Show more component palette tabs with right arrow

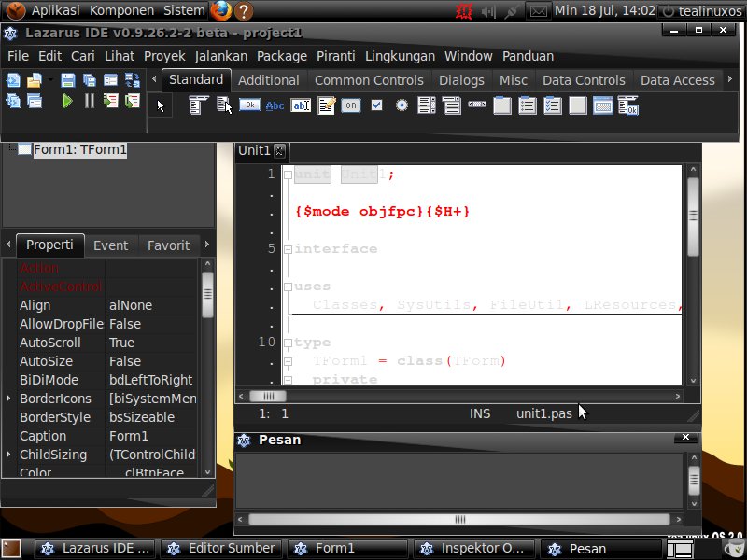point(730,79)
